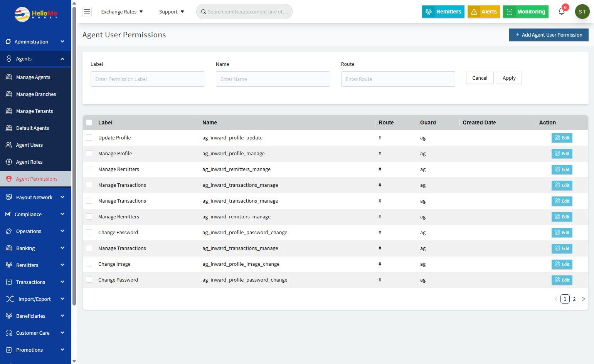The image size is (594, 364).
Task: Open the Monitoring top button
Action: [x=526, y=12]
